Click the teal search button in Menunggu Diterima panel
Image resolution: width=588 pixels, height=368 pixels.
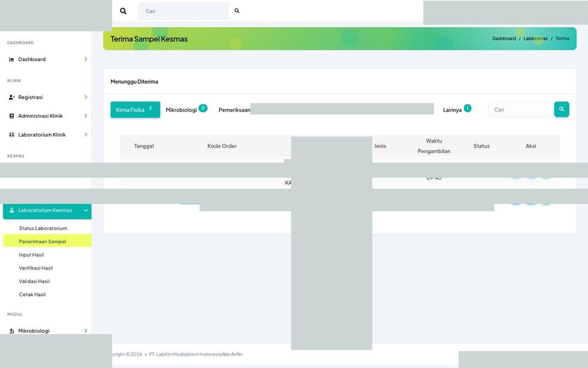click(x=562, y=110)
